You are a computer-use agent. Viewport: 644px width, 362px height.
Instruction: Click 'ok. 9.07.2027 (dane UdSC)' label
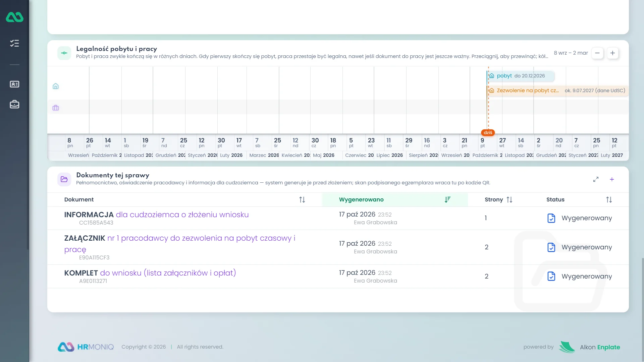click(595, 90)
